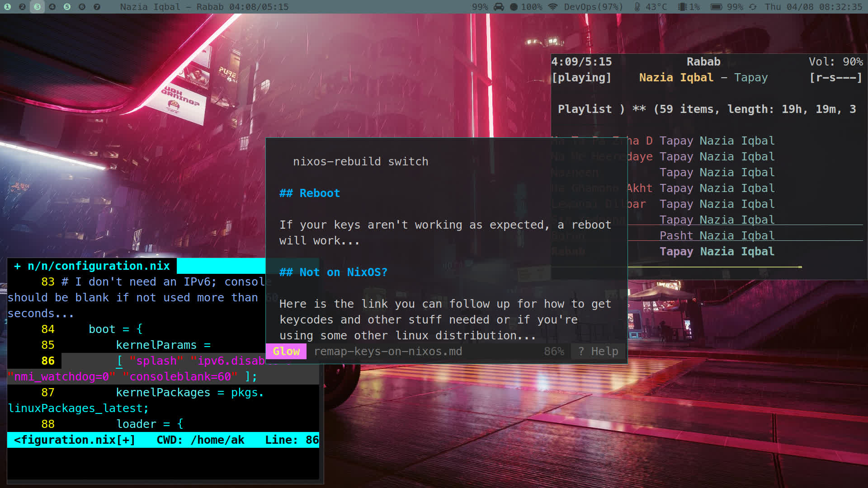Open the Wi-Fi icon next to DevOps
The height and width of the screenshot is (488, 868).
(x=552, y=7)
